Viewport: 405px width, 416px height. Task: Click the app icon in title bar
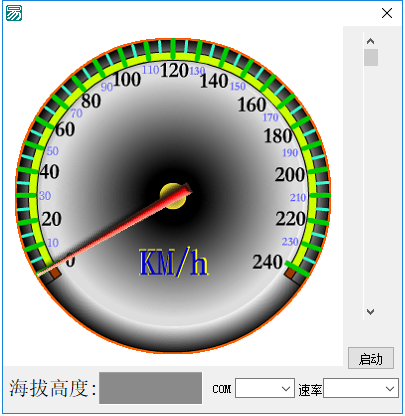14,13
